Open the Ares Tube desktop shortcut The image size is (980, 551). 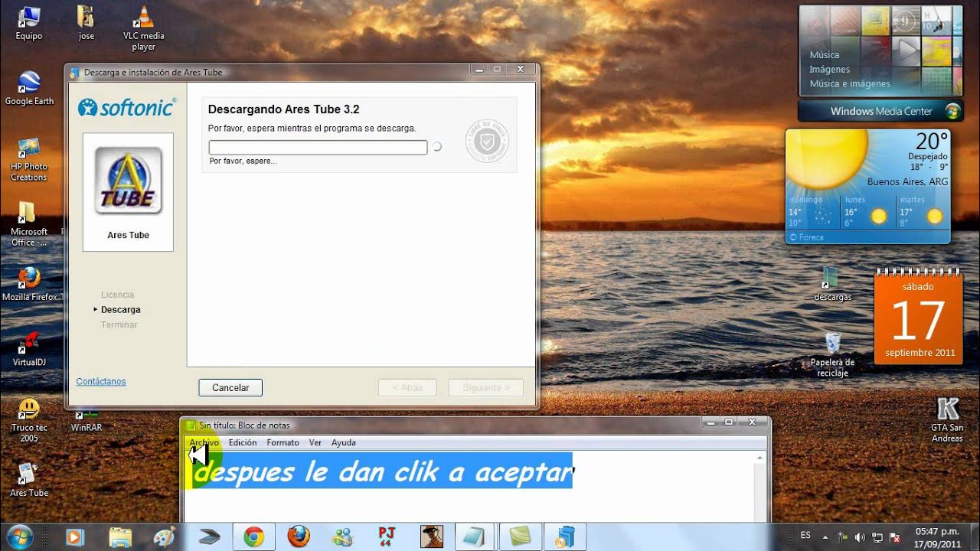click(29, 480)
